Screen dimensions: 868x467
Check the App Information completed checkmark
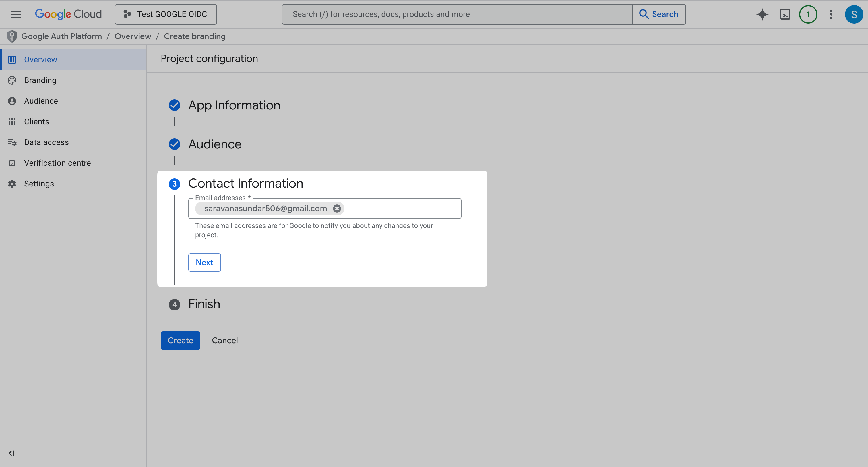click(x=174, y=105)
